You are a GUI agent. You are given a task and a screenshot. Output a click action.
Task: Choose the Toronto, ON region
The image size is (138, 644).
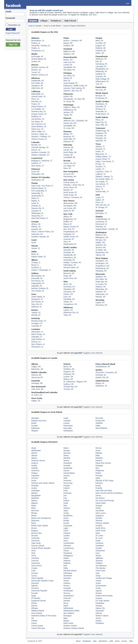(69, 389)
